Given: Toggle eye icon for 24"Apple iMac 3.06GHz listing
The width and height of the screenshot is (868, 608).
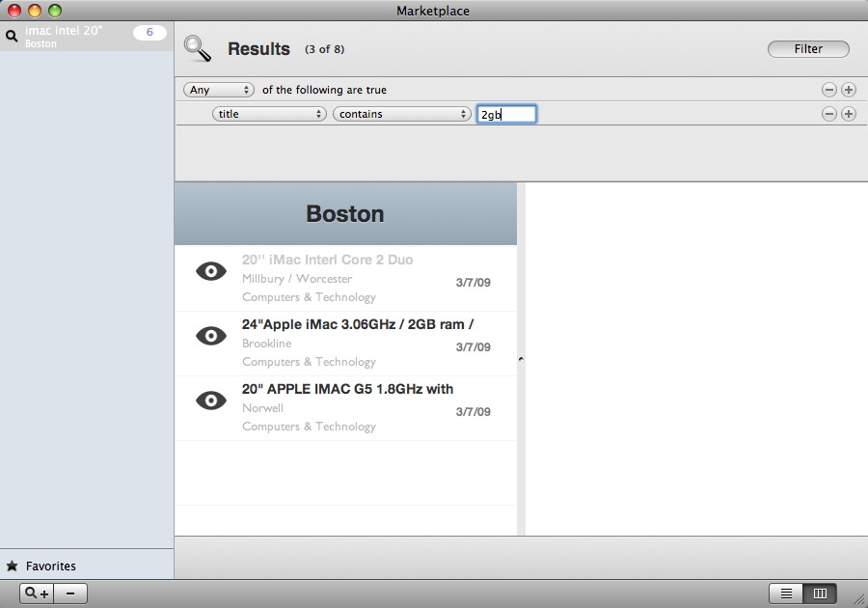Looking at the screenshot, I should (211, 336).
